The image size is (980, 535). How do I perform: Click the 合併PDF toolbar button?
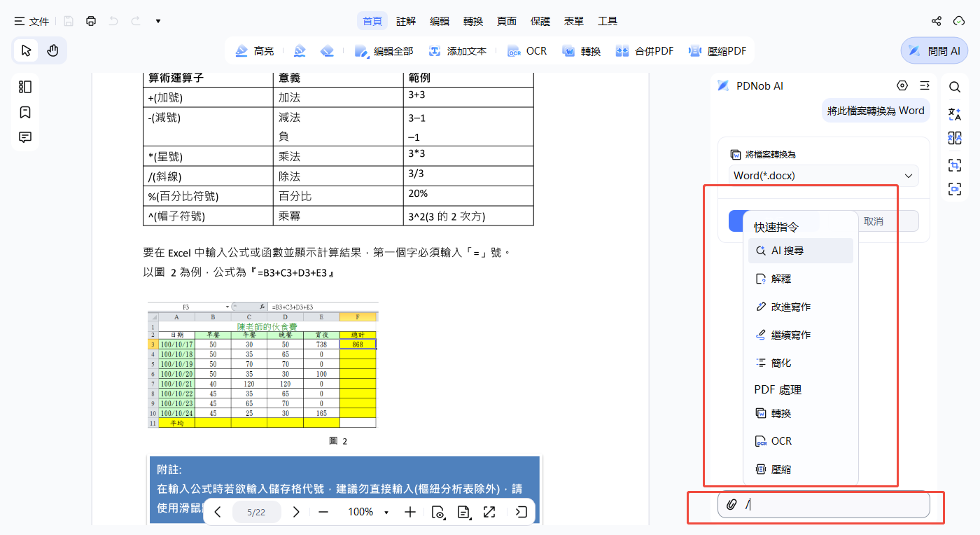coord(645,51)
